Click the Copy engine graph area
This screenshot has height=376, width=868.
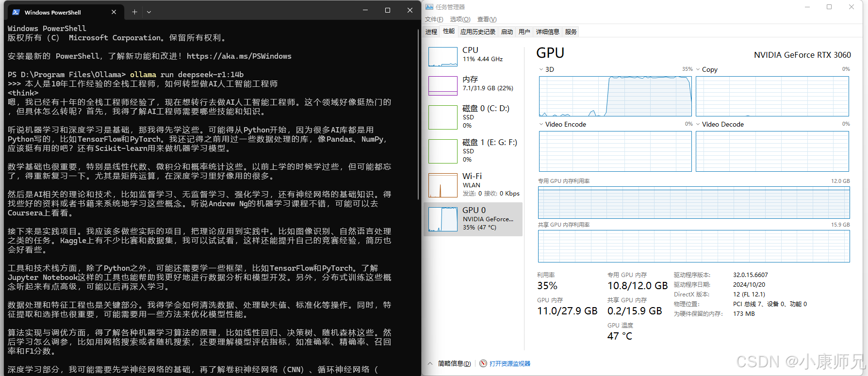772,96
